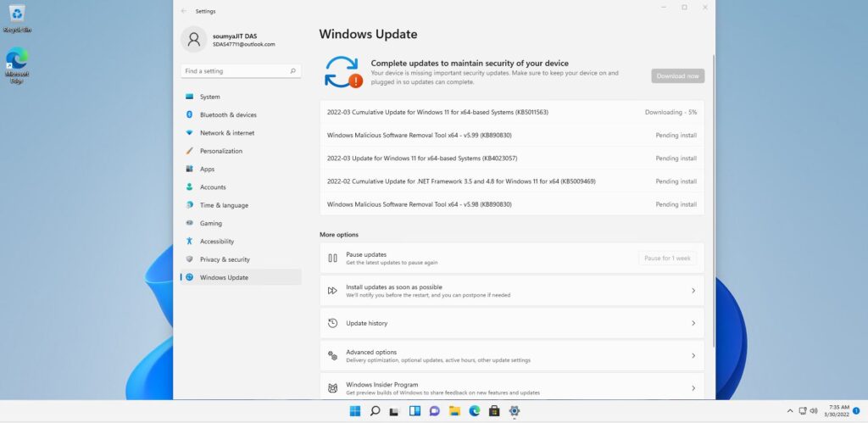This screenshot has height=423, width=868.
Task: Open the notification badge in tray
Action: (856, 411)
